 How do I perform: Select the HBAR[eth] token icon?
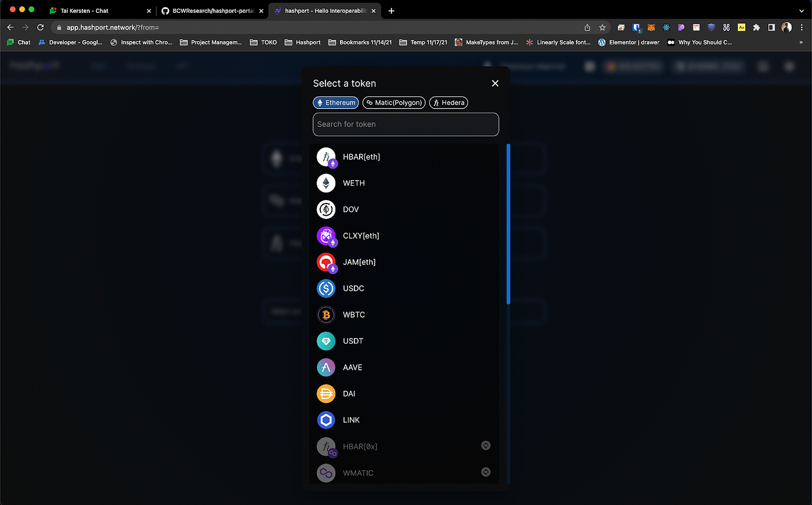(x=327, y=157)
